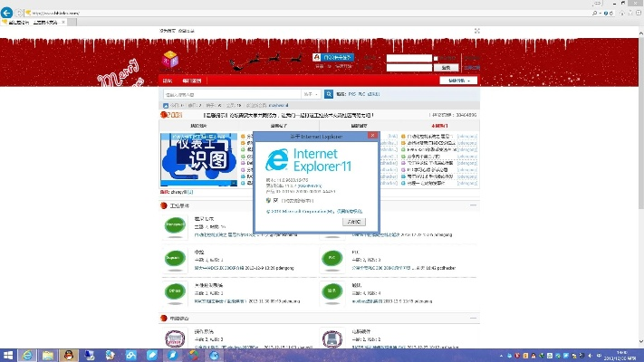Viewport: 644px width, 362px height.
Task: Click the taskbar clock and date
Action: point(621,356)
